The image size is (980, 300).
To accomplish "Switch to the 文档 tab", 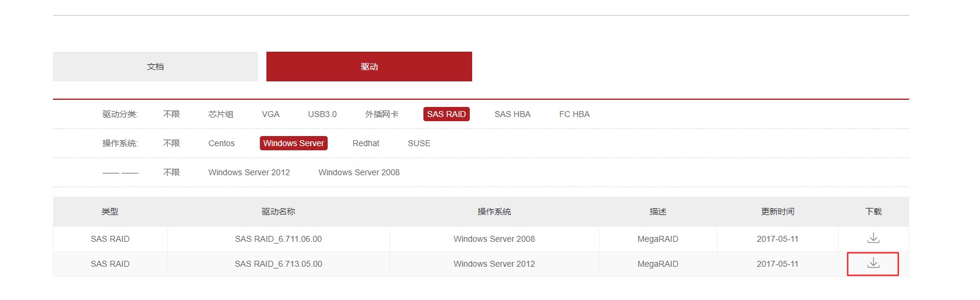I will coord(155,67).
